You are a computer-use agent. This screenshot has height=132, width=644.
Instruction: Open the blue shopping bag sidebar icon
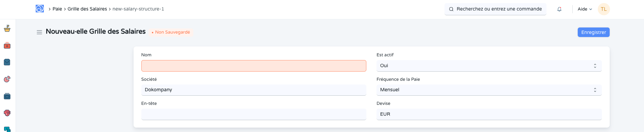pos(7,62)
